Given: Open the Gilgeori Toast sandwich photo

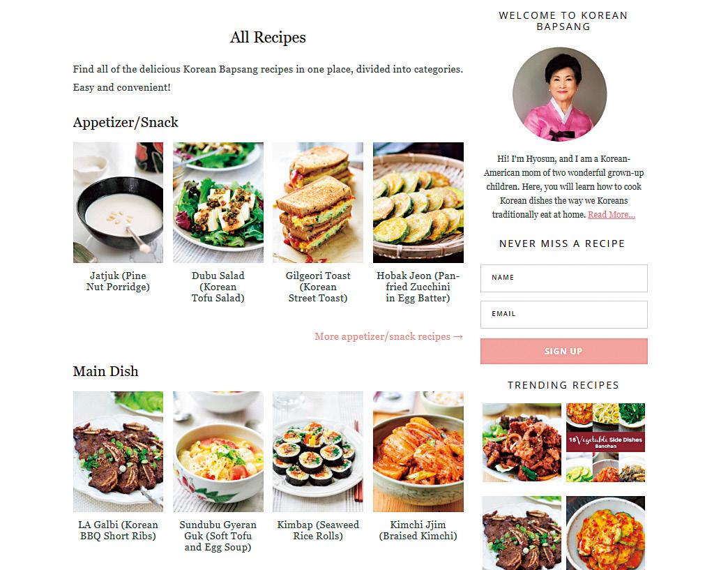Looking at the screenshot, I should 318,202.
